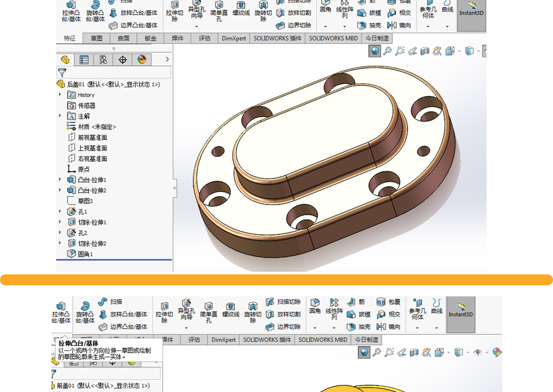
Task: Select 上视基准面 in the feature tree
Action: [x=88, y=148]
